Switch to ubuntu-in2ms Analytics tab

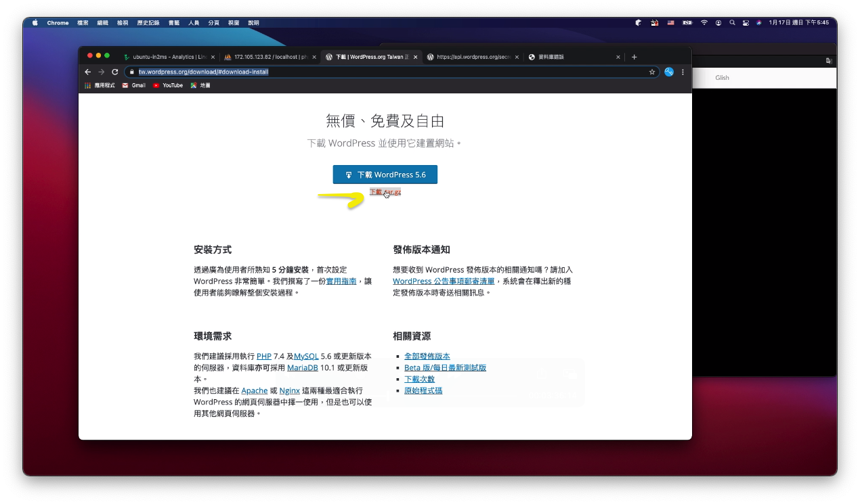coord(167,57)
